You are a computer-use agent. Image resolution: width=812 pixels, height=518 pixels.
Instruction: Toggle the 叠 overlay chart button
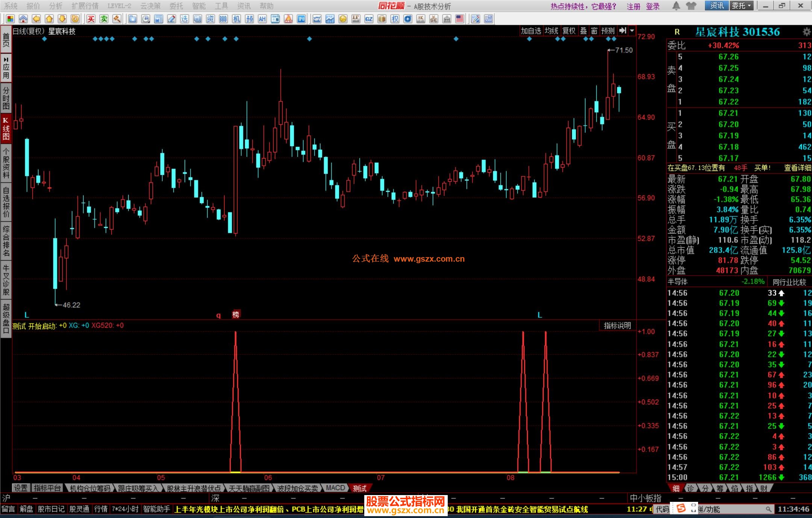[x=583, y=31]
